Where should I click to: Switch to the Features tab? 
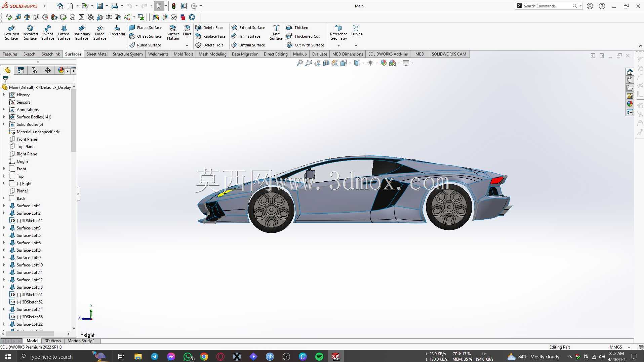(x=10, y=54)
